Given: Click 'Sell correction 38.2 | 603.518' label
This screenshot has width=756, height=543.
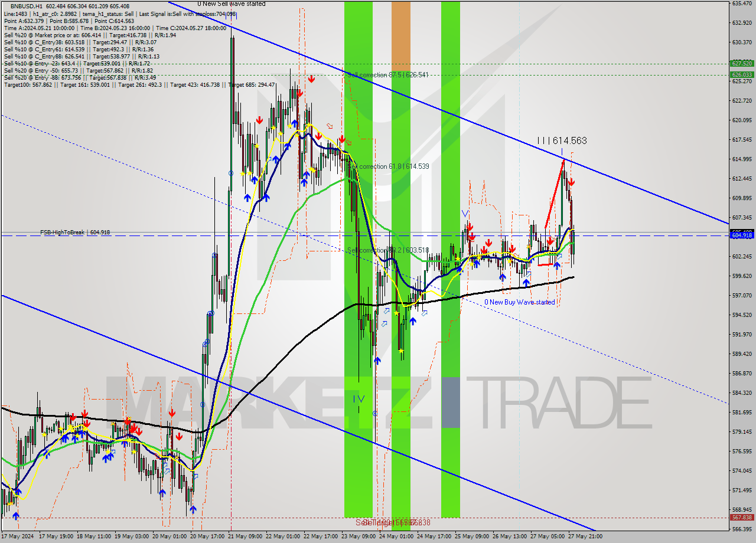Looking at the screenshot, I should (388, 250).
